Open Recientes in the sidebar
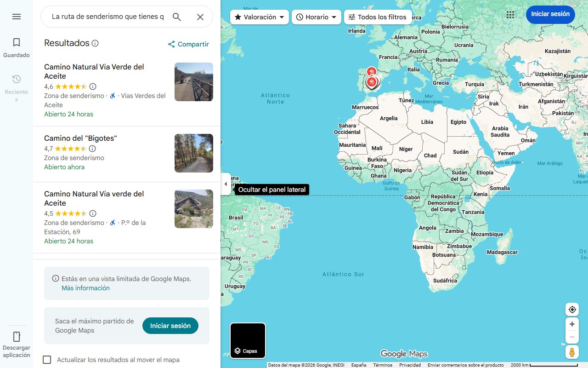The height and width of the screenshot is (368, 588). (x=17, y=87)
